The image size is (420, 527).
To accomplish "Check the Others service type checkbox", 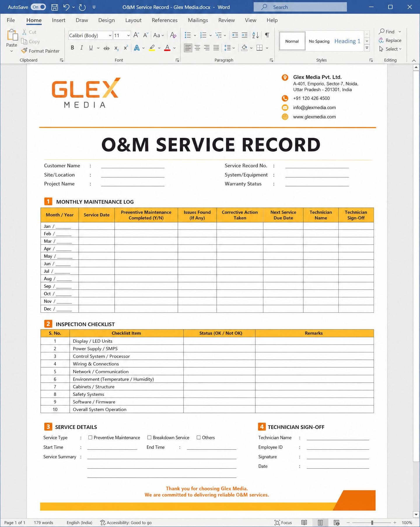I will (x=199, y=438).
